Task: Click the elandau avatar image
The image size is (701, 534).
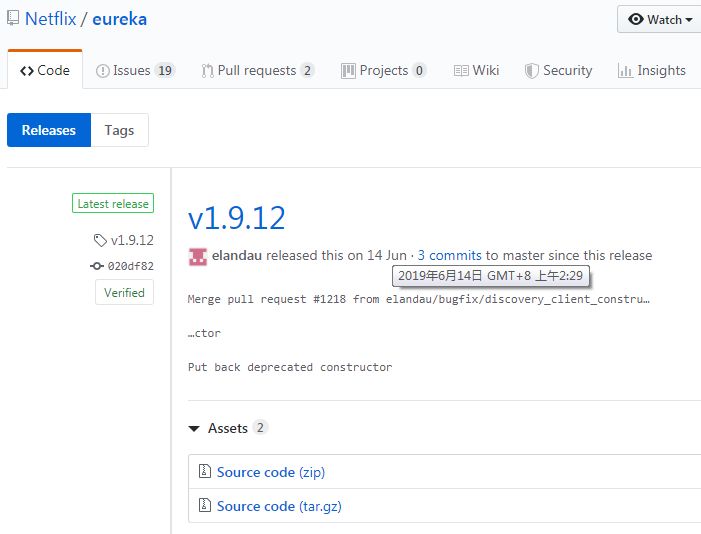Action: (x=198, y=257)
